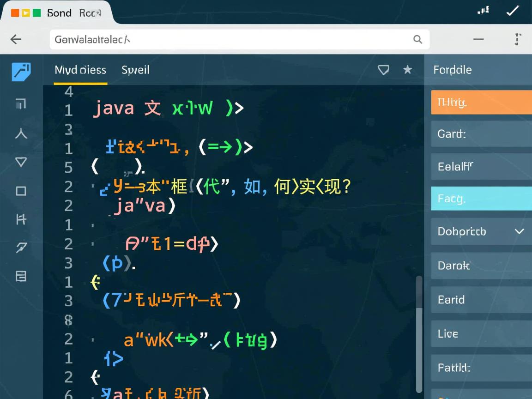532x399 pixels.
Task: Click the search magnifier icon
Action: point(417,40)
